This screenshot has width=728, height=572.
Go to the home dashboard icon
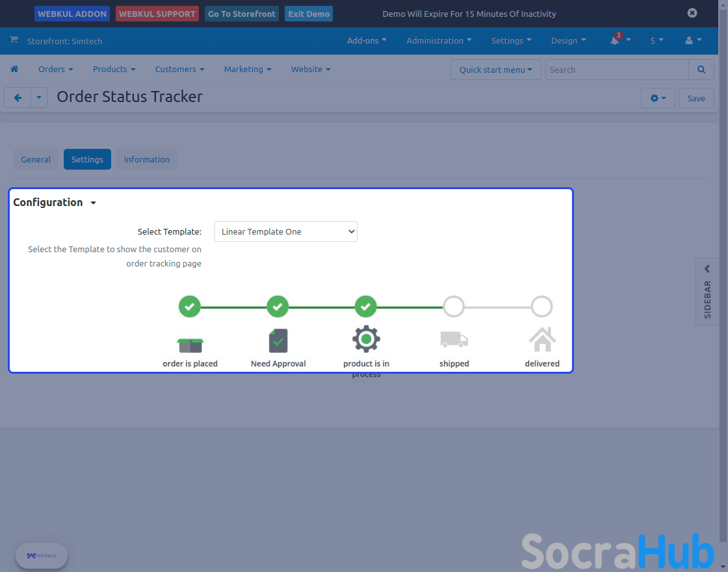(14, 69)
